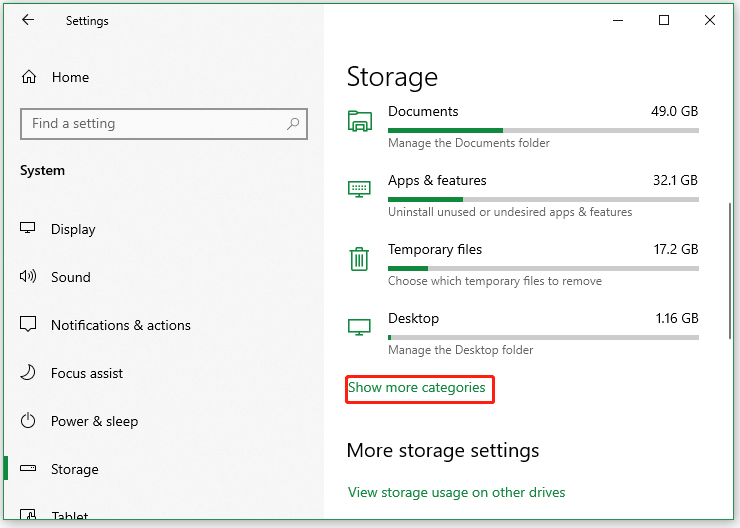Click the Home icon in sidebar
The image size is (740, 528).
pos(29,77)
